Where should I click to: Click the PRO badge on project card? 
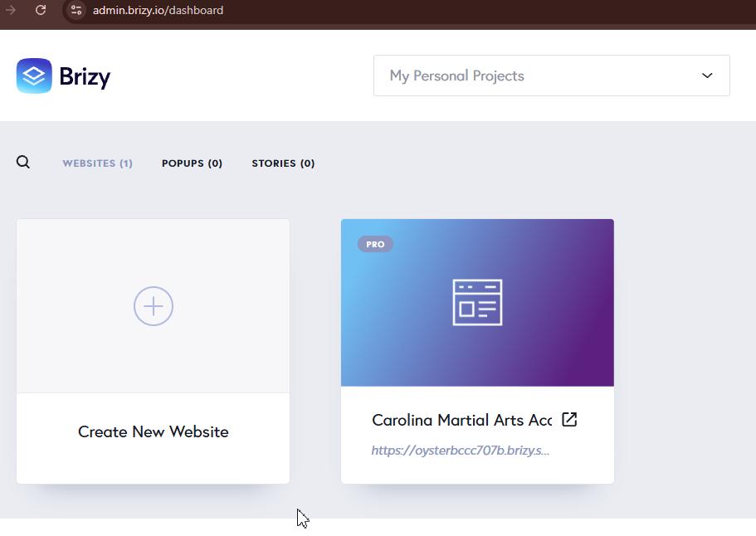coord(375,244)
